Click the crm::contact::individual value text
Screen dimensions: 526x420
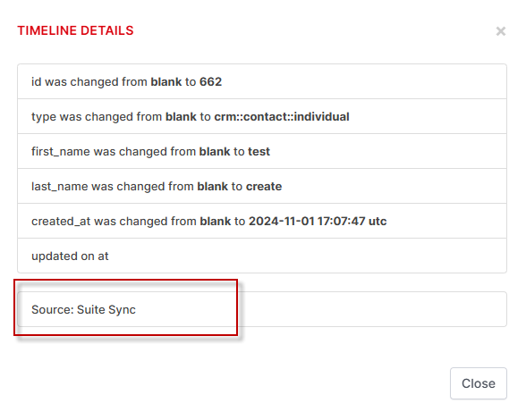pos(282,117)
